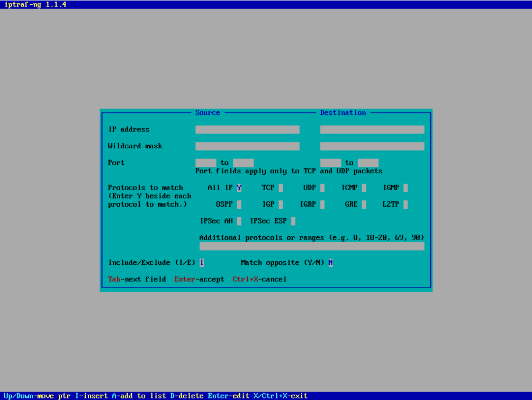Enable the UDP protocol match box
The image size is (532, 400).
point(322,188)
